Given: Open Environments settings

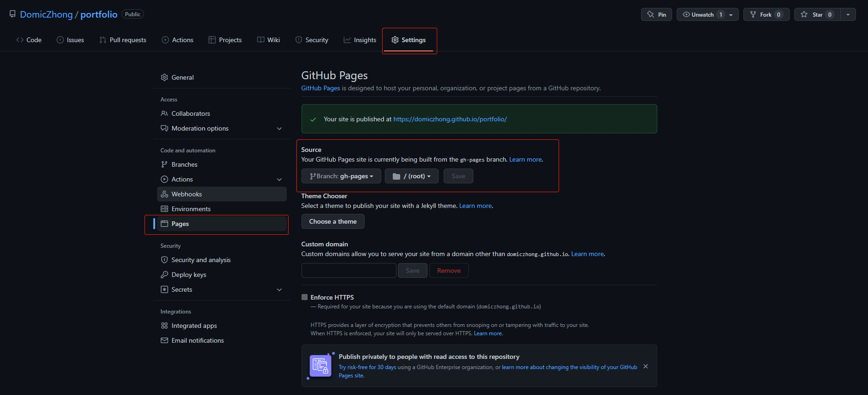Looking at the screenshot, I should (221, 209).
